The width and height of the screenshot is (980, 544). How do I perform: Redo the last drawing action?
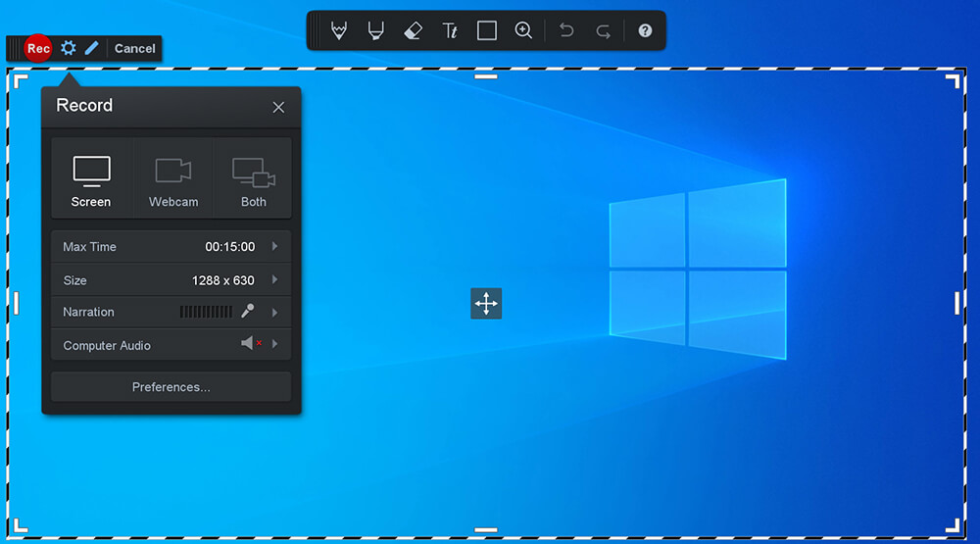[603, 30]
